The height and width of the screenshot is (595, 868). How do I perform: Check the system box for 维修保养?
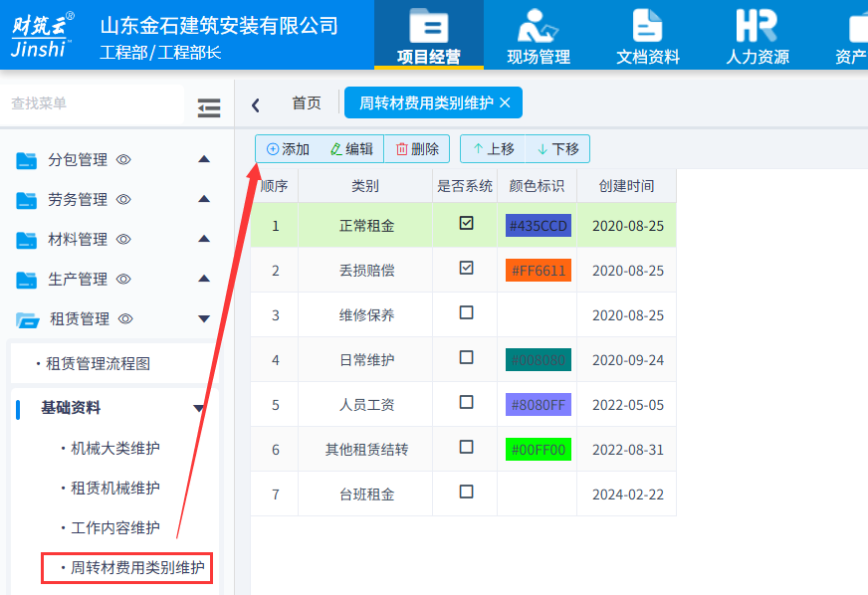[466, 312]
